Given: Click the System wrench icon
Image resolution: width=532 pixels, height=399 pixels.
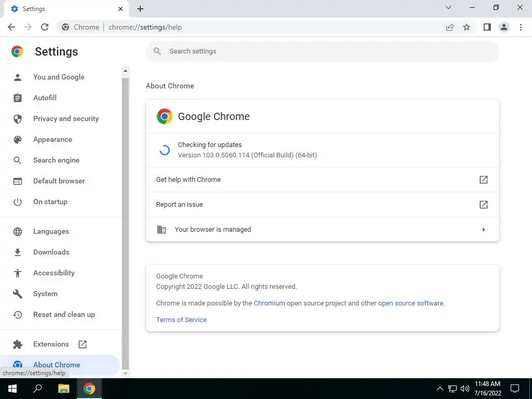Looking at the screenshot, I should click(x=18, y=294).
